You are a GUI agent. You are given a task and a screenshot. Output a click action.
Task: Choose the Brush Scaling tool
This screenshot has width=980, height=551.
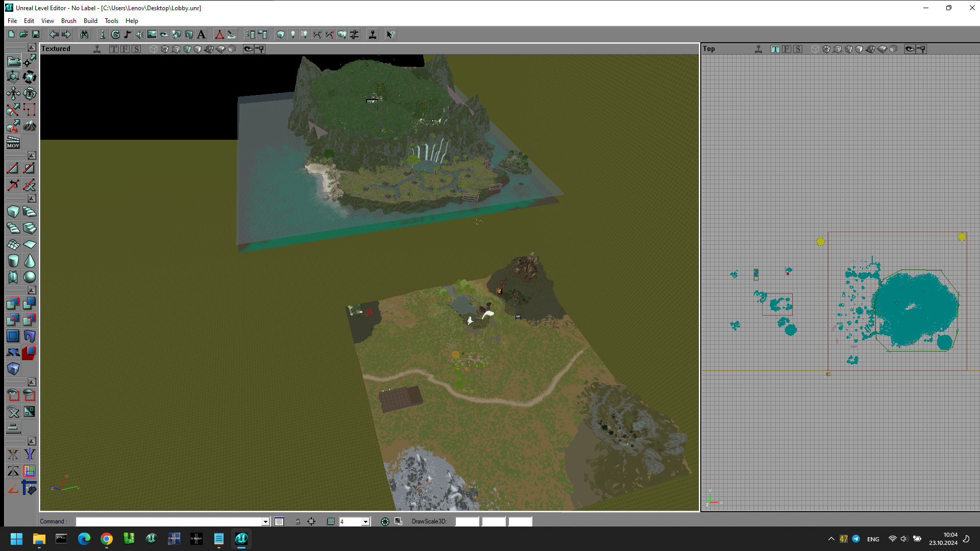pyautogui.click(x=13, y=78)
